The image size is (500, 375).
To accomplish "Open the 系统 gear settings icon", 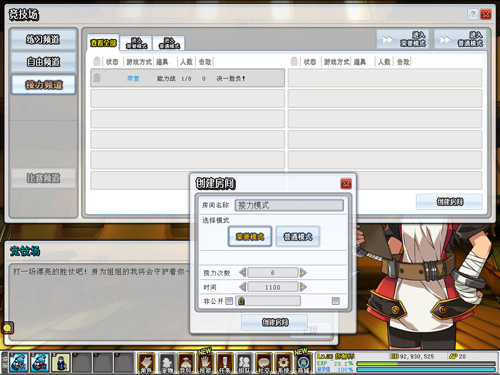I will pos(283,363).
